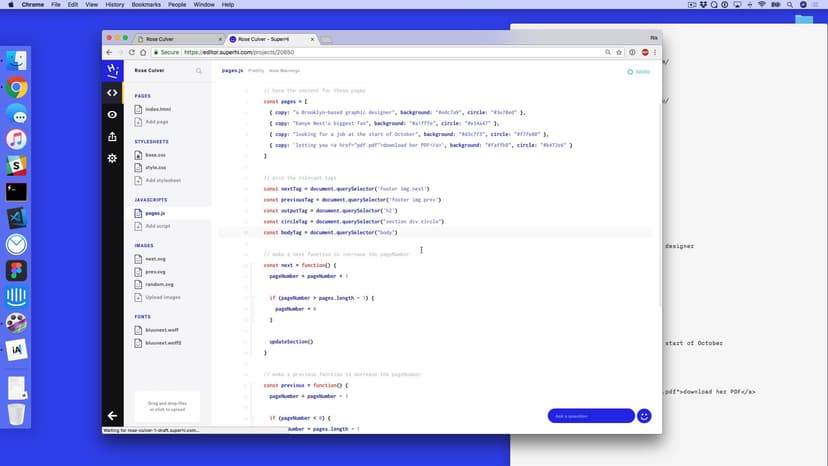Click the back arrow at sidebar bottom

pyautogui.click(x=112, y=415)
